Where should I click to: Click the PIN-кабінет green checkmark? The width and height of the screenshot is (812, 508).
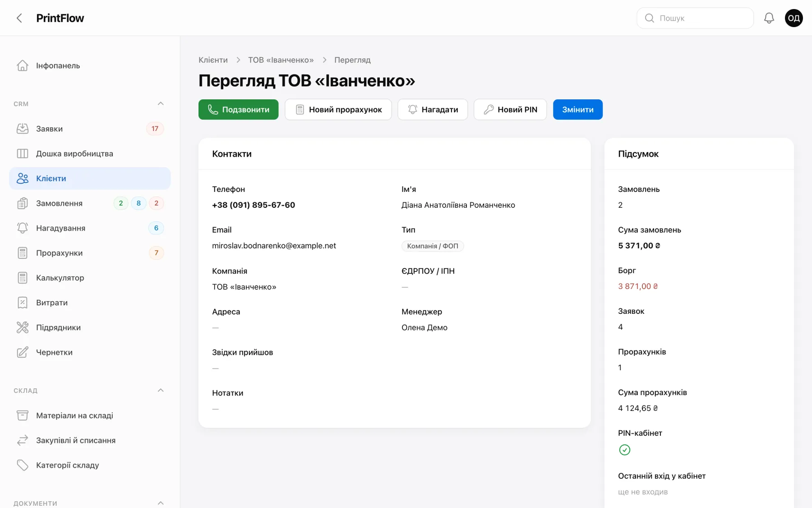[625, 450]
